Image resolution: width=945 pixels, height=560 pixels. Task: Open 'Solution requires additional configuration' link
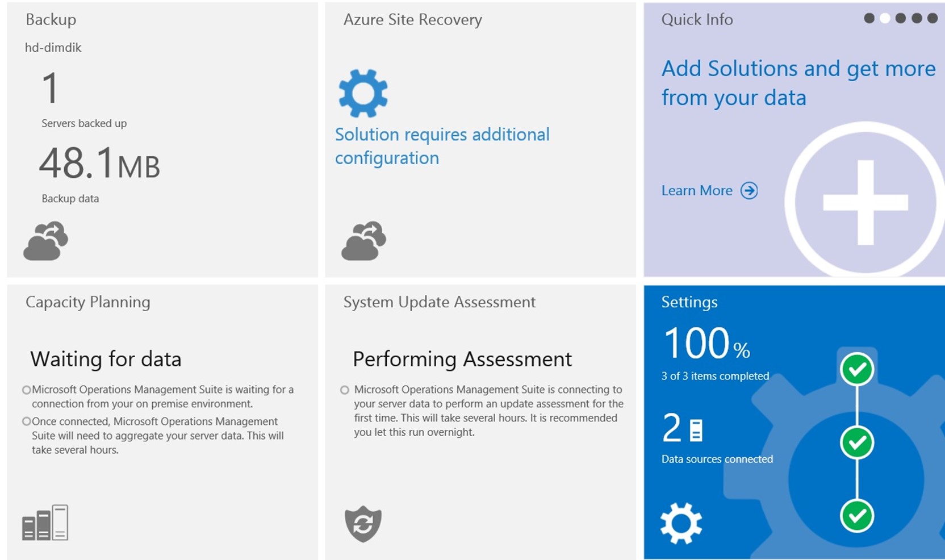pyautogui.click(x=442, y=146)
